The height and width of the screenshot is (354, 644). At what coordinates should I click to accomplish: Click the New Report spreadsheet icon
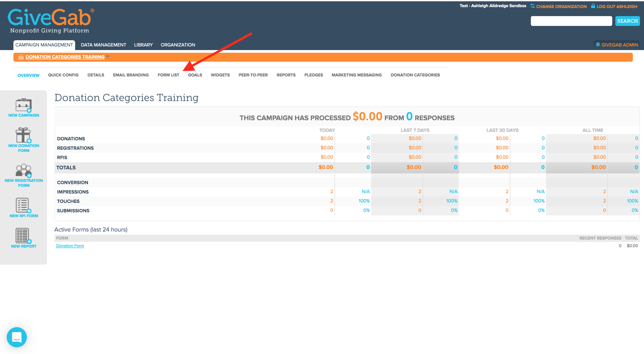coord(24,236)
